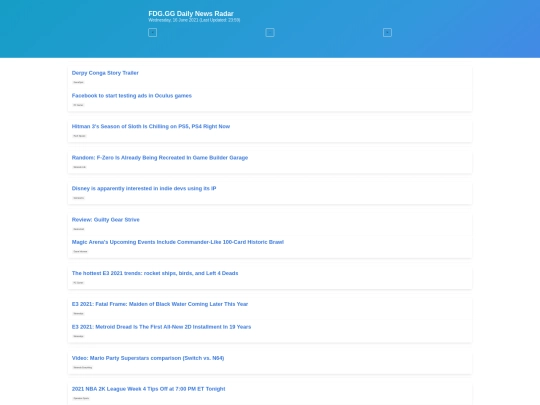Open Disney interested in indie devs article

coord(144,188)
